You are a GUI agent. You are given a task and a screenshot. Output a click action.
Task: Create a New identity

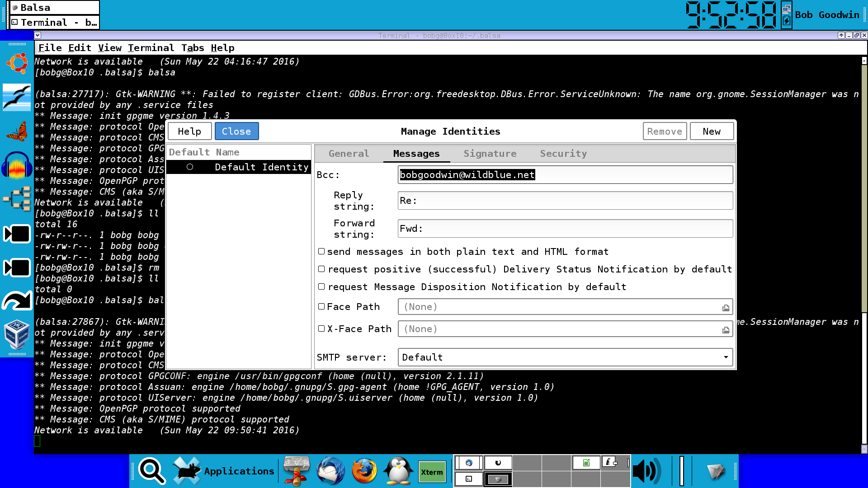[x=712, y=131]
